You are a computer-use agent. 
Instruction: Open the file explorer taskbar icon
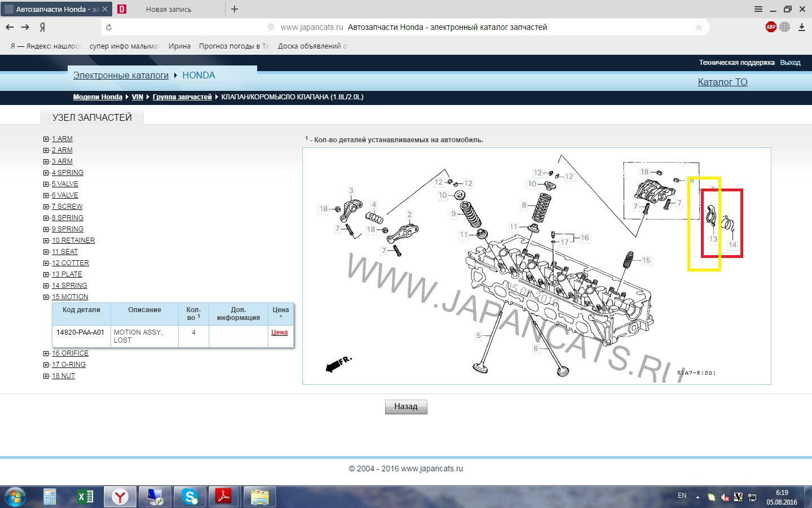(x=259, y=497)
